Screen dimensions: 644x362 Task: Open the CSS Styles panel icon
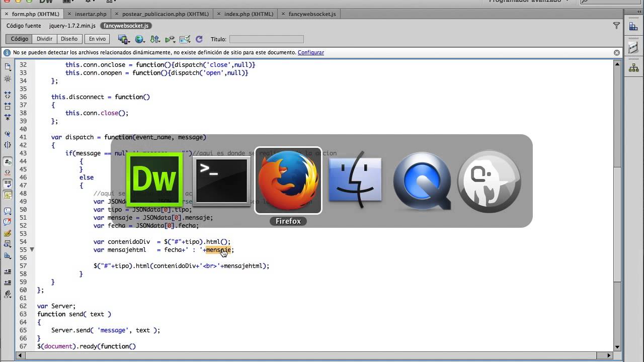(x=633, y=27)
